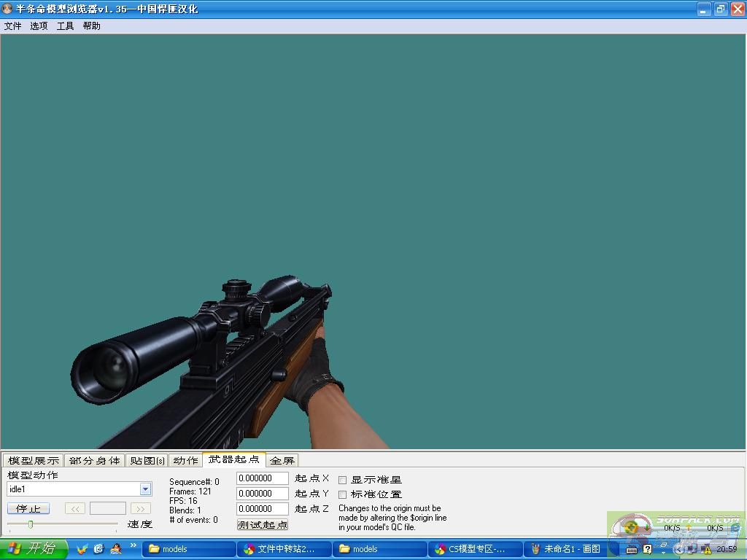
Task: Click the on-screen keyboard tray icon
Action: click(632, 549)
